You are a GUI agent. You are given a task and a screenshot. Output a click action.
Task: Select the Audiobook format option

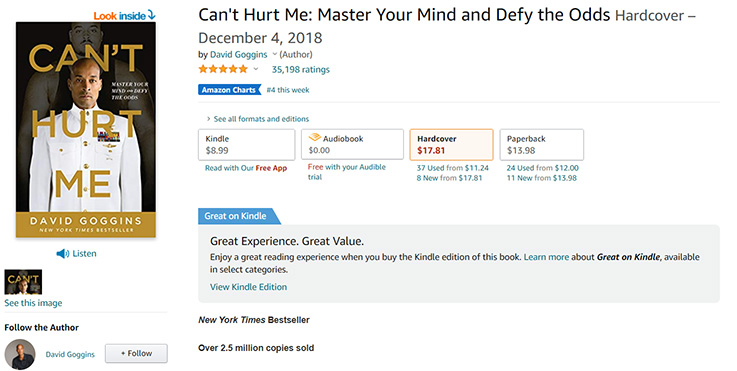tap(353, 145)
